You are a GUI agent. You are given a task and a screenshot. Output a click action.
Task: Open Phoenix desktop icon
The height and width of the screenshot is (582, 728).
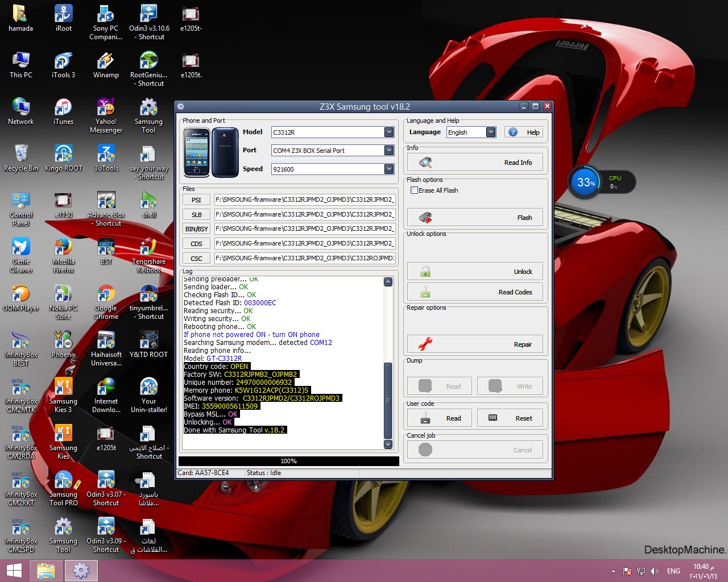63,344
